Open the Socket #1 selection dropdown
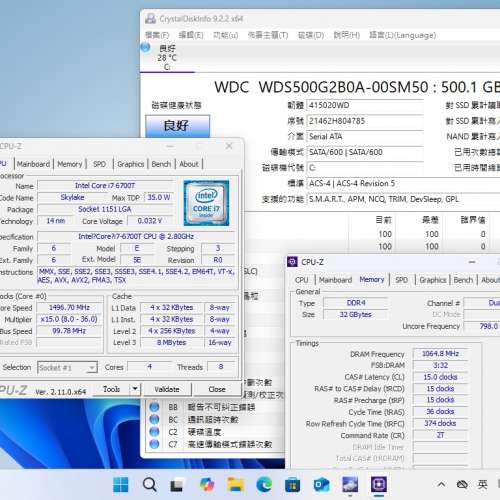Image resolution: width=500 pixels, height=500 pixels. (x=67, y=368)
